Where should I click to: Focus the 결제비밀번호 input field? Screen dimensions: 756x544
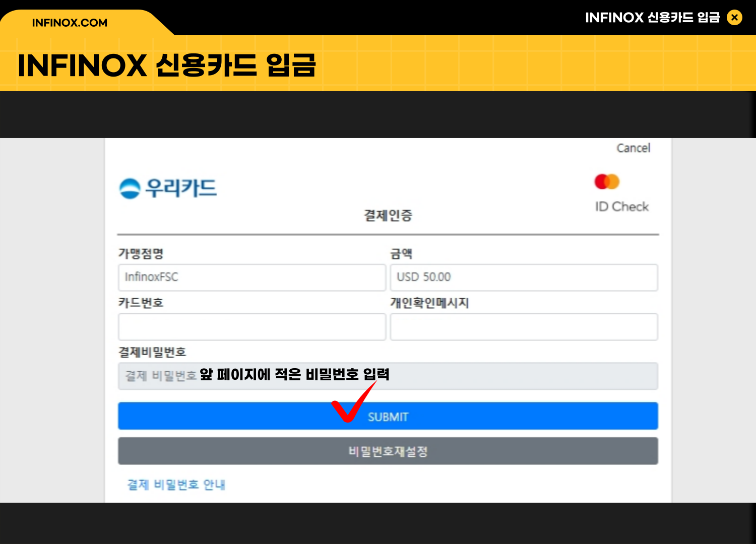click(x=388, y=376)
